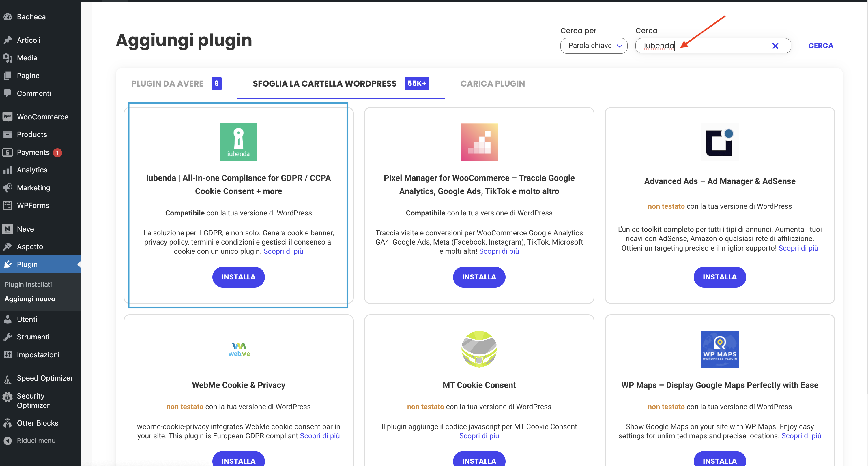
Task: Open the Payments icon showing notification badge
Action: point(8,152)
